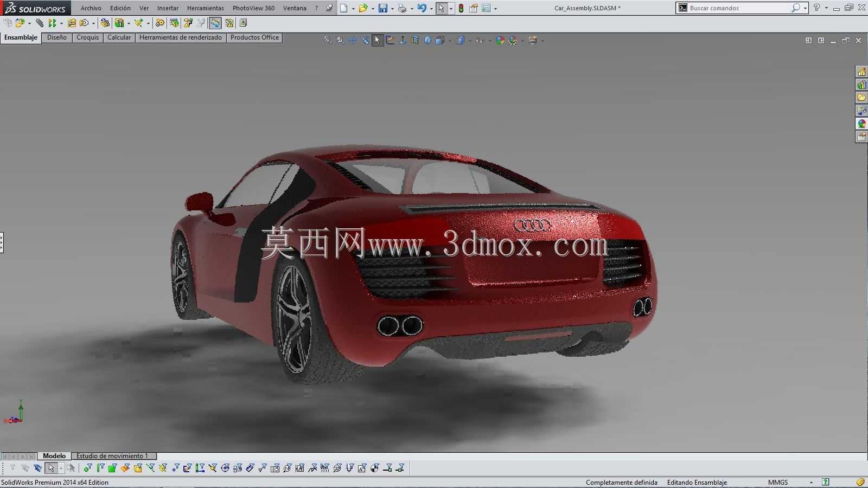Screen dimensions: 868x488
Task: Open the Insertar menu
Action: coord(168,8)
